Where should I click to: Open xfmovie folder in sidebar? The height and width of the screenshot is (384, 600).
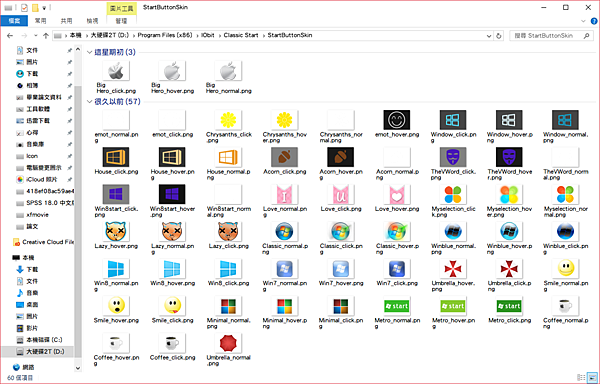pos(33,215)
